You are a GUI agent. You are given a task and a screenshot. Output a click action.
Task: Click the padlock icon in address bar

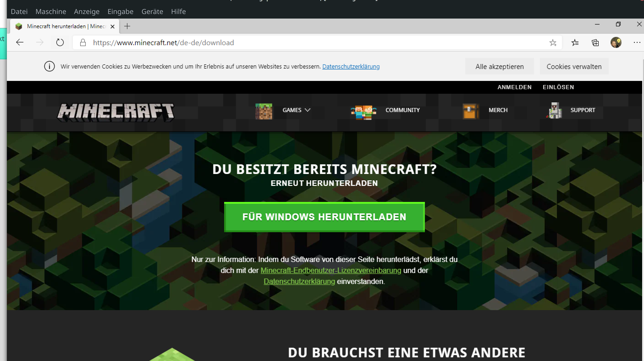pyautogui.click(x=83, y=42)
